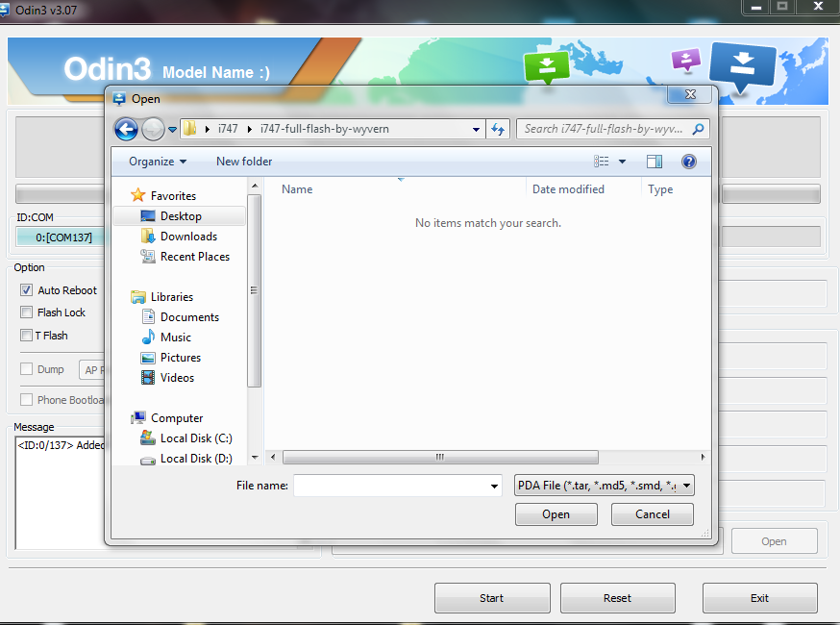
Task: Open Local Disk (C:) in sidebar
Action: (x=196, y=438)
